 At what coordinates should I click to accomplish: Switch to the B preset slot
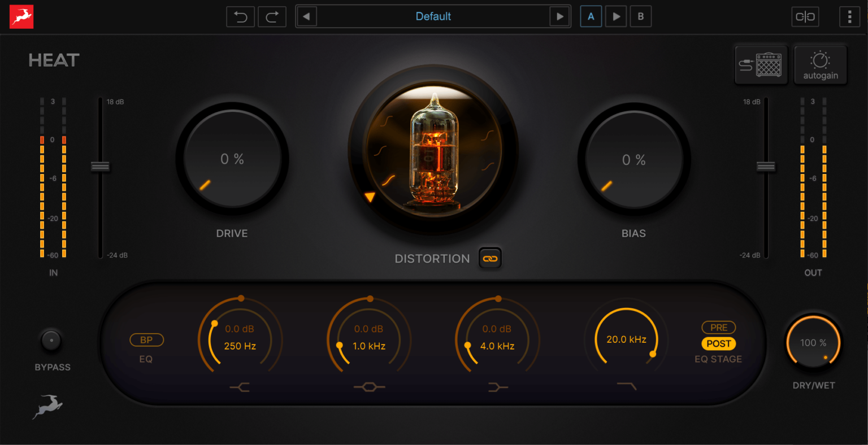pos(641,16)
